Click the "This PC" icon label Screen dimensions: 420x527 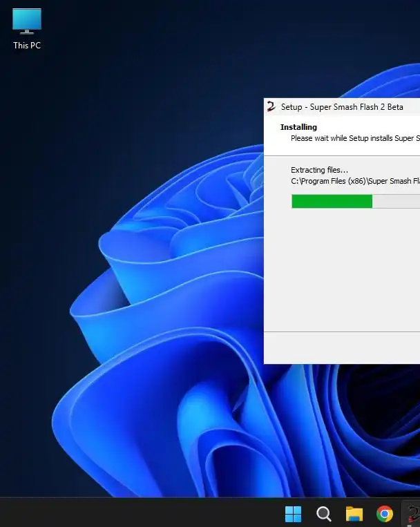[x=27, y=46]
